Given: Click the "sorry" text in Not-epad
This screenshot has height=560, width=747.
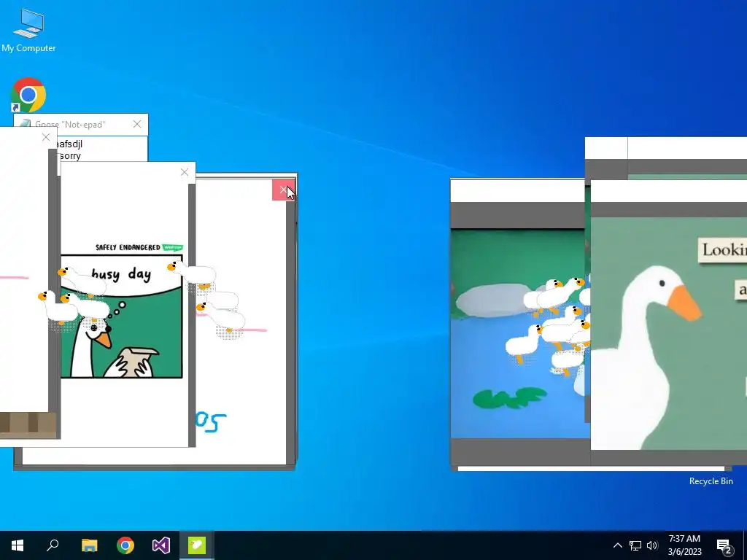Looking at the screenshot, I should [x=69, y=156].
